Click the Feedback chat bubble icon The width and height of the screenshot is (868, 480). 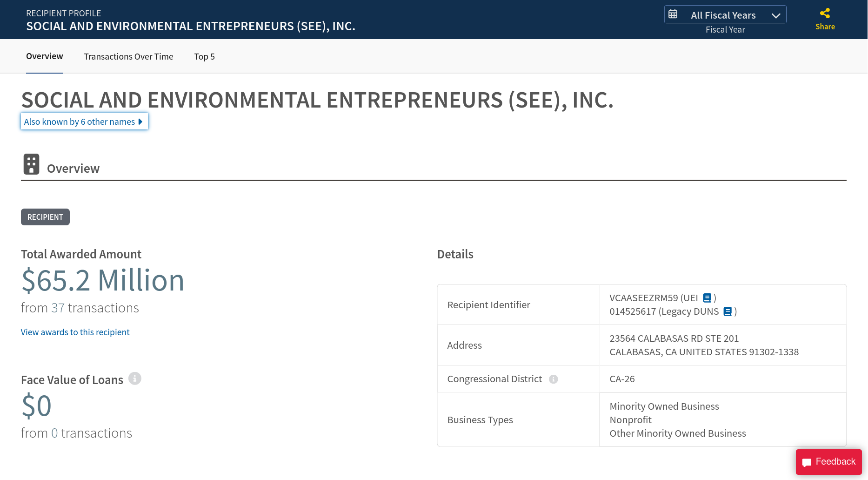tap(807, 462)
